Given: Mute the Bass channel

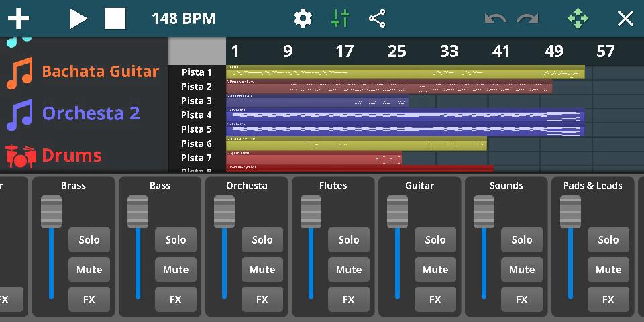Looking at the screenshot, I should point(176,270).
